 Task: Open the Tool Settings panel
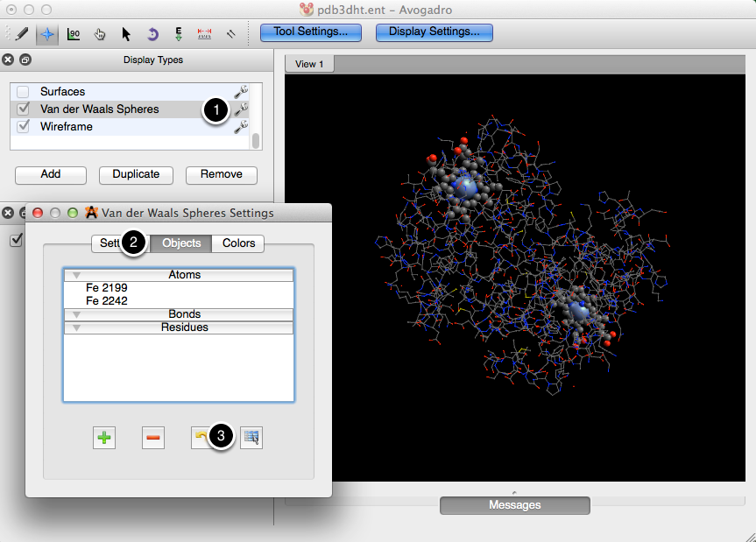point(310,32)
